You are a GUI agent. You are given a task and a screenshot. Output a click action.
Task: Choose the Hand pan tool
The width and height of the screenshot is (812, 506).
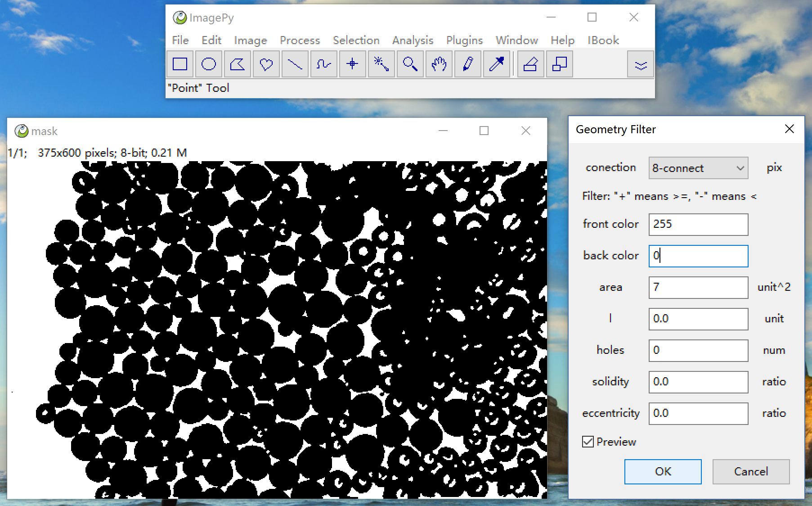pos(439,64)
